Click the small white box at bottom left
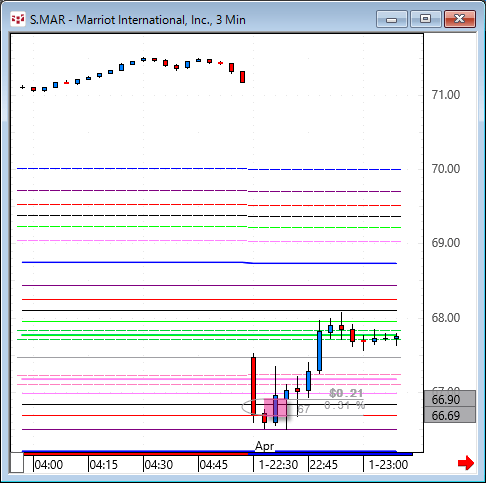486x483 pixels. (x=16, y=462)
